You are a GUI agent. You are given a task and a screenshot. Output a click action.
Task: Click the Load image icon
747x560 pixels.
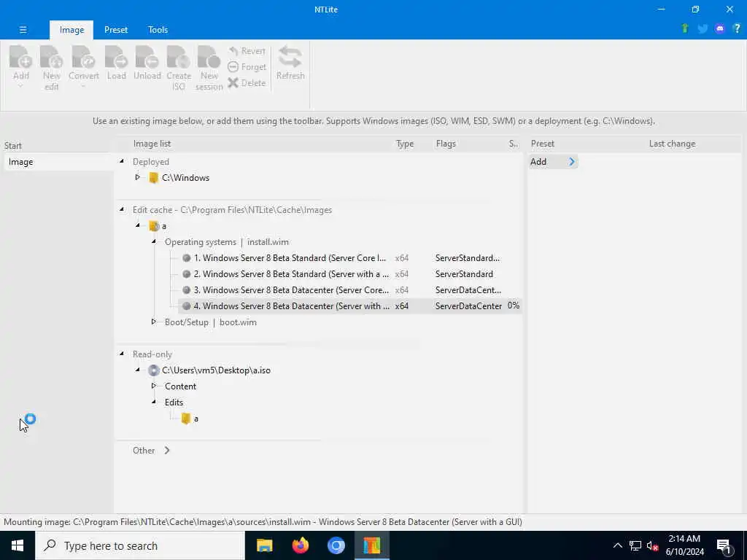(116, 57)
